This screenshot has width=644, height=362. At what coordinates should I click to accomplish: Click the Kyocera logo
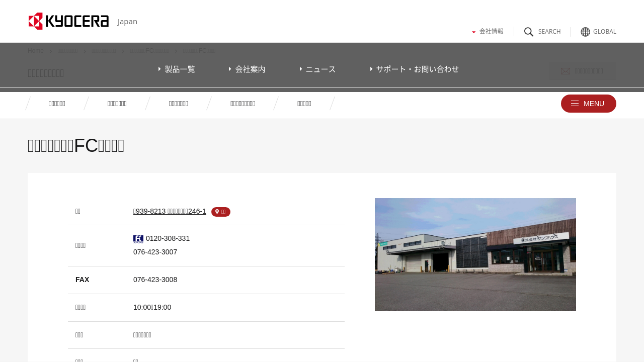(68, 21)
